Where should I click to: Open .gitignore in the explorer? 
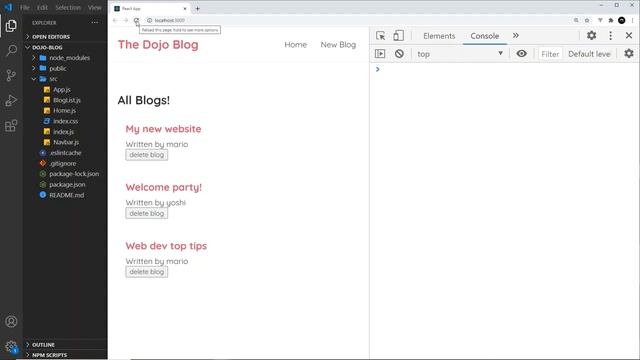(x=63, y=163)
